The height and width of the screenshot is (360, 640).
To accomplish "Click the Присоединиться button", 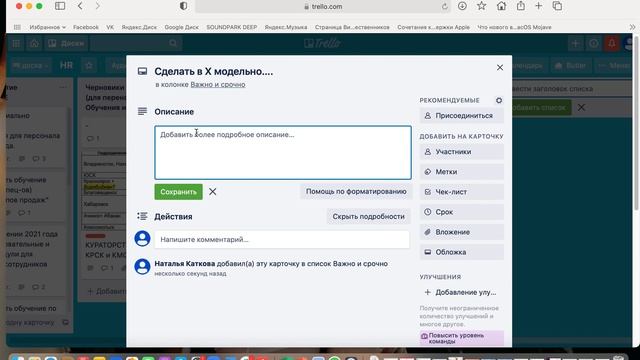I will (461, 116).
